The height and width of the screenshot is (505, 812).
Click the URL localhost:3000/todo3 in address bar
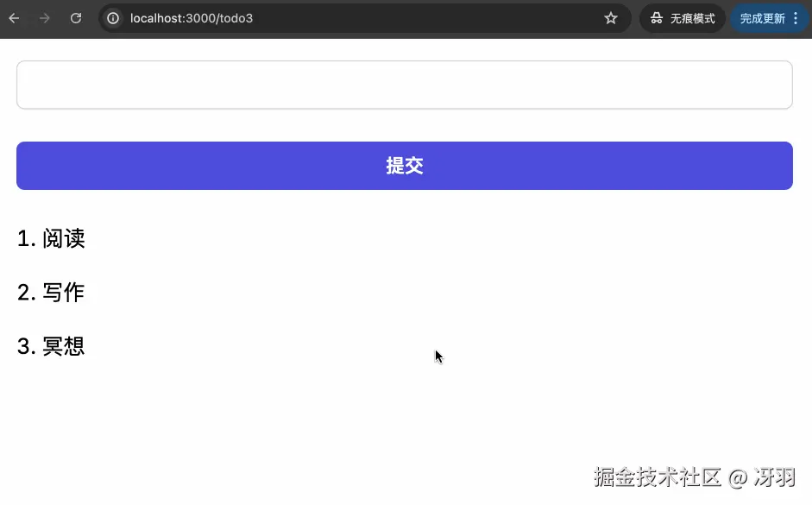click(192, 17)
